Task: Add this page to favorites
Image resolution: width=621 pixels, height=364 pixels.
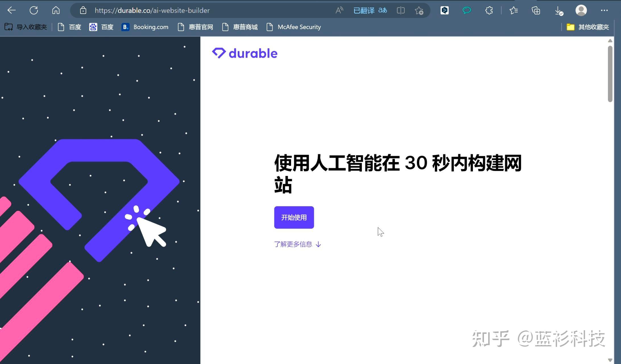Action: pos(419,11)
